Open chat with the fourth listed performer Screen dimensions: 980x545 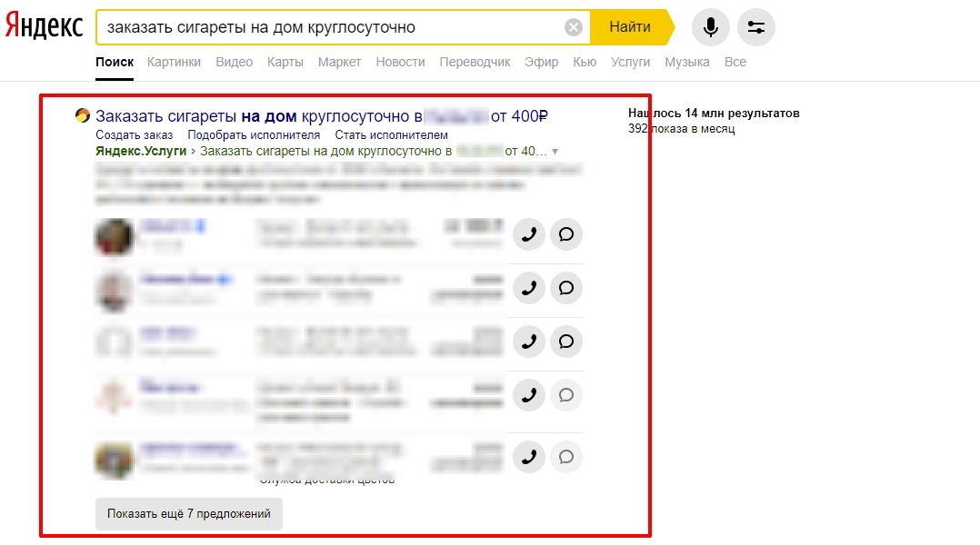tap(566, 396)
